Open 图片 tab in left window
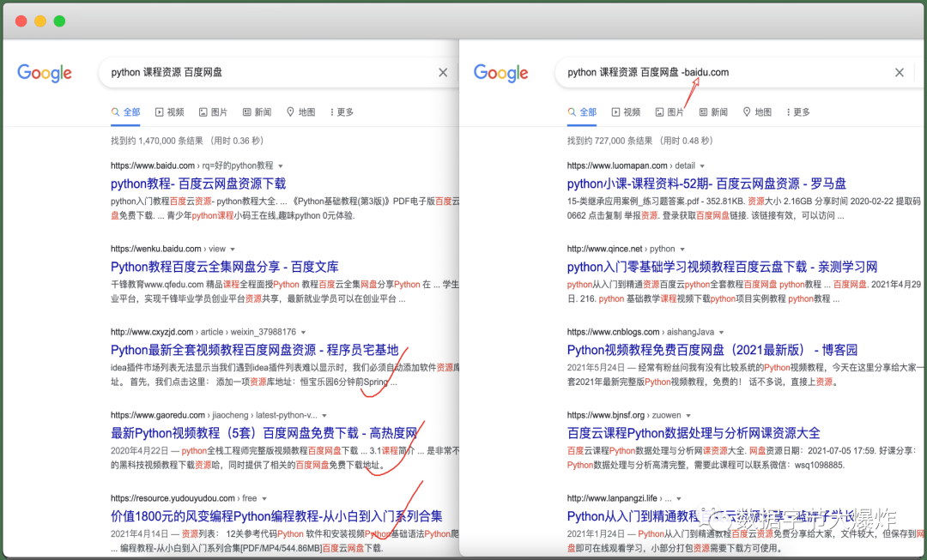Image resolution: width=927 pixels, height=560 pixels. (x=213, y=112)
